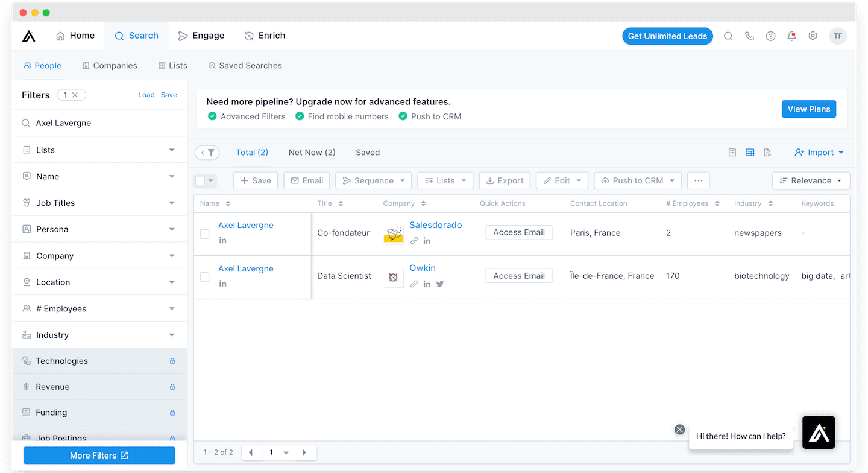
Task: Click the Apollo logo icon
Action: tap(29, 36)
